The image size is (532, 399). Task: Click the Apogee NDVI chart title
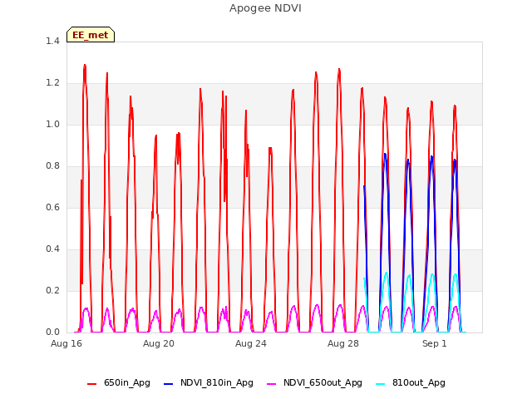pyautogui.click(x=265, y=8)
